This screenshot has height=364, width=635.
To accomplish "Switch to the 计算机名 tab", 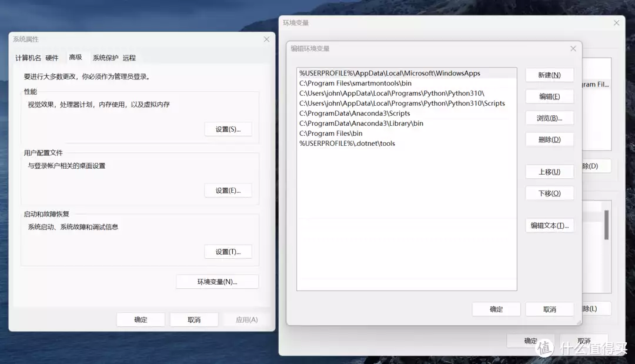I will point(28,58).
